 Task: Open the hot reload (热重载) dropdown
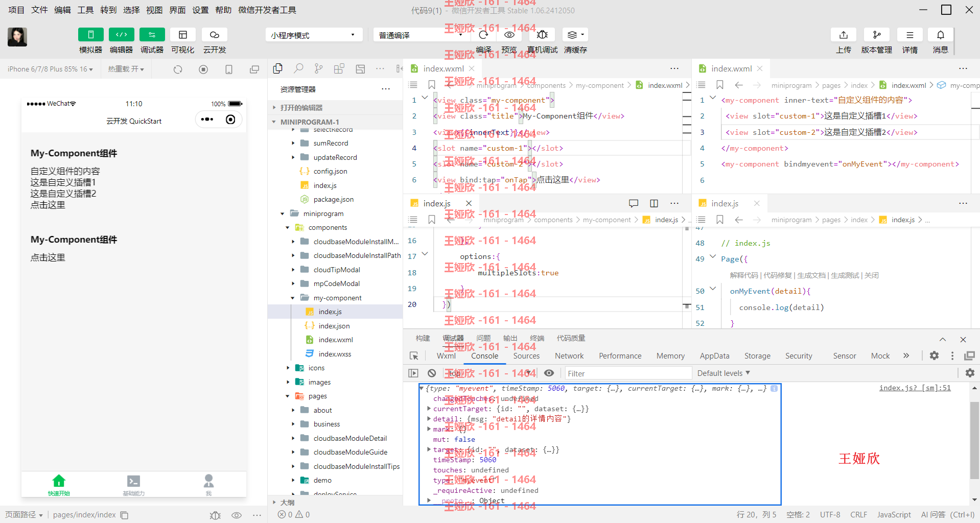(x=126, y=69)
